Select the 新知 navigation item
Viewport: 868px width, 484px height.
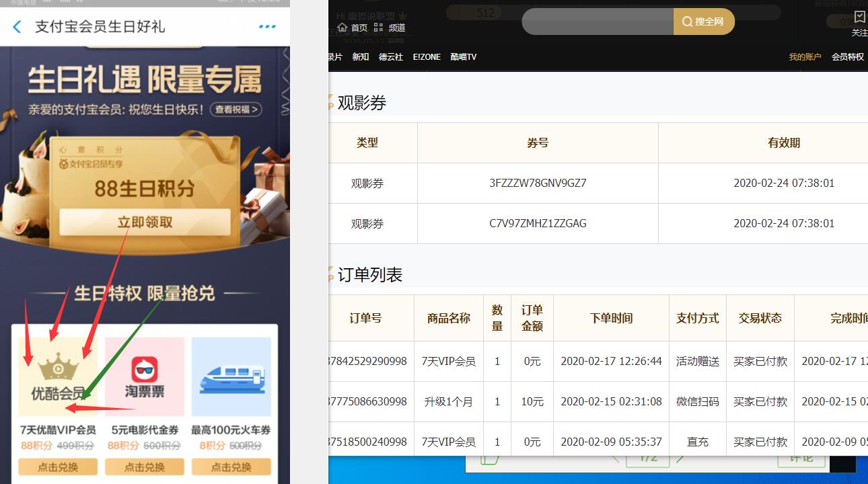(x=361, y=57)
